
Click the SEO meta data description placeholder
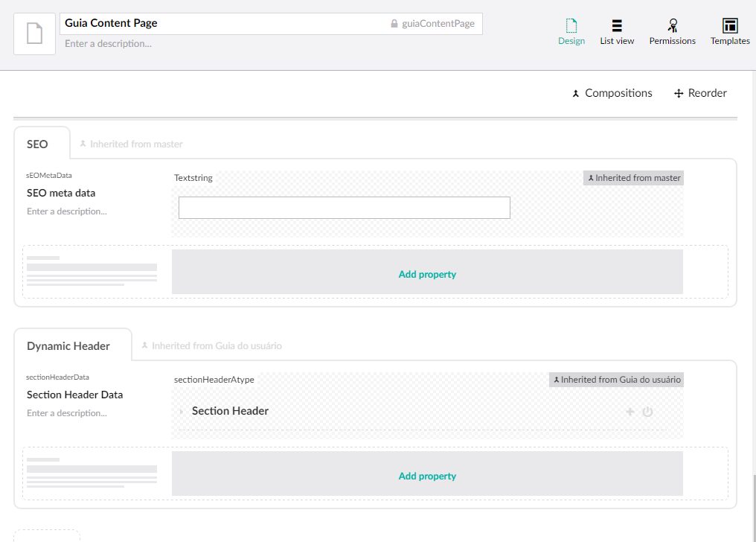(67, 211)
